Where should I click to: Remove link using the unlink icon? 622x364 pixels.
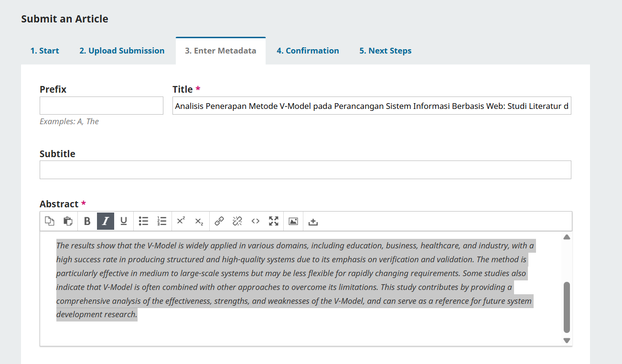(x=237, y=221)
